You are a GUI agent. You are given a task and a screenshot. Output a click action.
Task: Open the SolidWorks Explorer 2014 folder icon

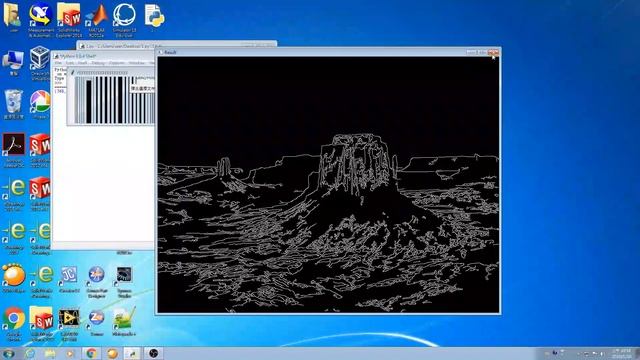69,20
